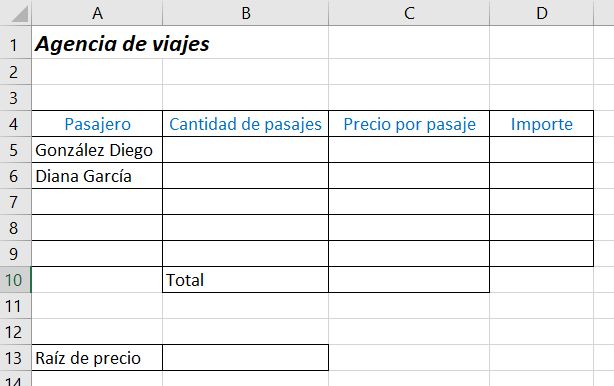
Task: Select the Importe header cell
Action: point(542,124)
